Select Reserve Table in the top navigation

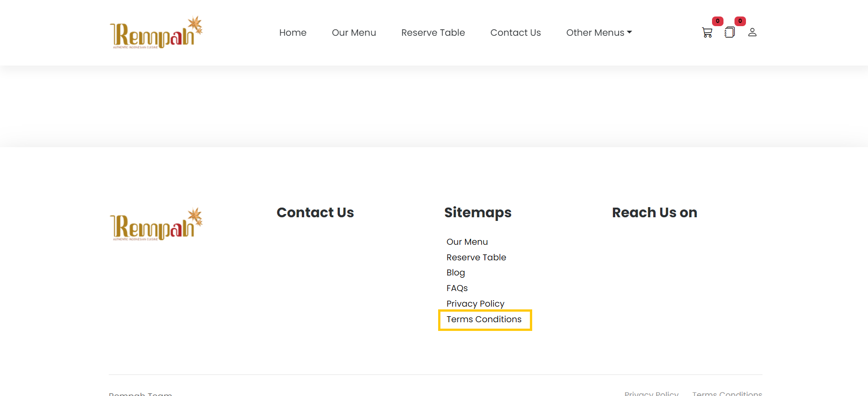click(x=433, y=33)
